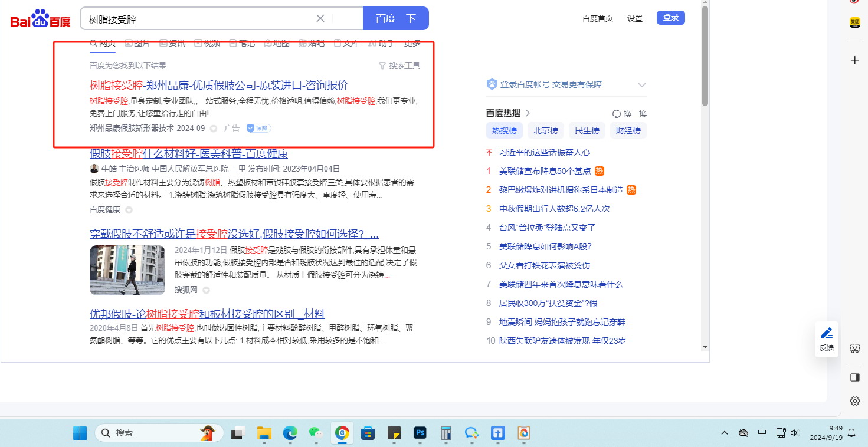Select the 北京榜 hot list tab
Image resolution: width=868 pixels, height=447 pixels.
545,130
